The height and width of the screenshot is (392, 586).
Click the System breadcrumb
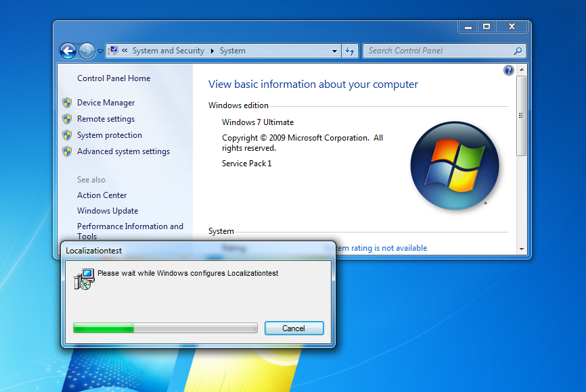[x=233, y=51]
